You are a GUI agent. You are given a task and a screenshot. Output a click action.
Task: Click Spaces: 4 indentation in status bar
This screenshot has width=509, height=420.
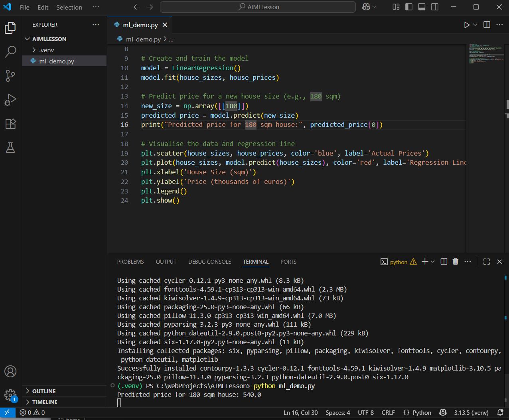[x=337, y=412]
